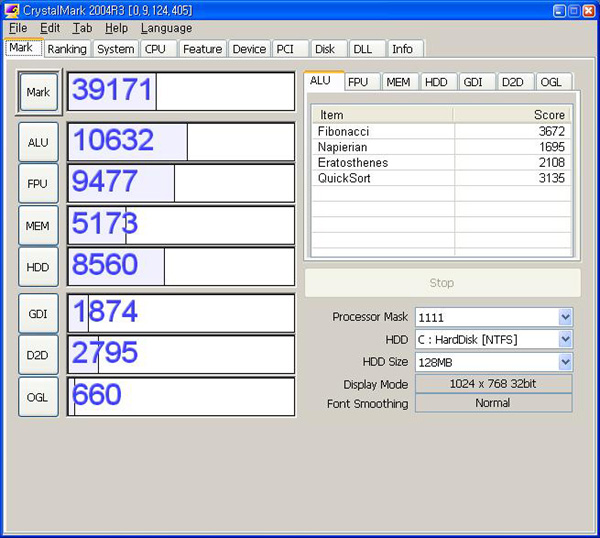Viewport: 600px width, 538px height.
Task: Switch to the System tab
Action: point(116,49)
